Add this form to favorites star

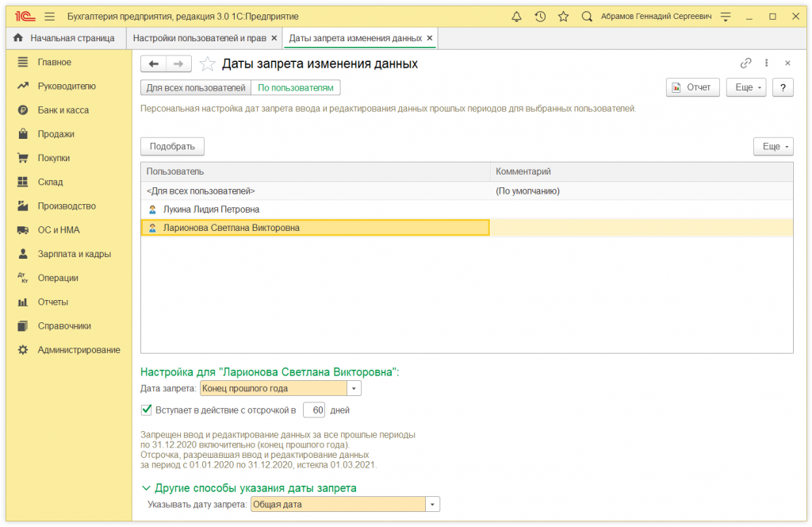click(x=207, y=64)
